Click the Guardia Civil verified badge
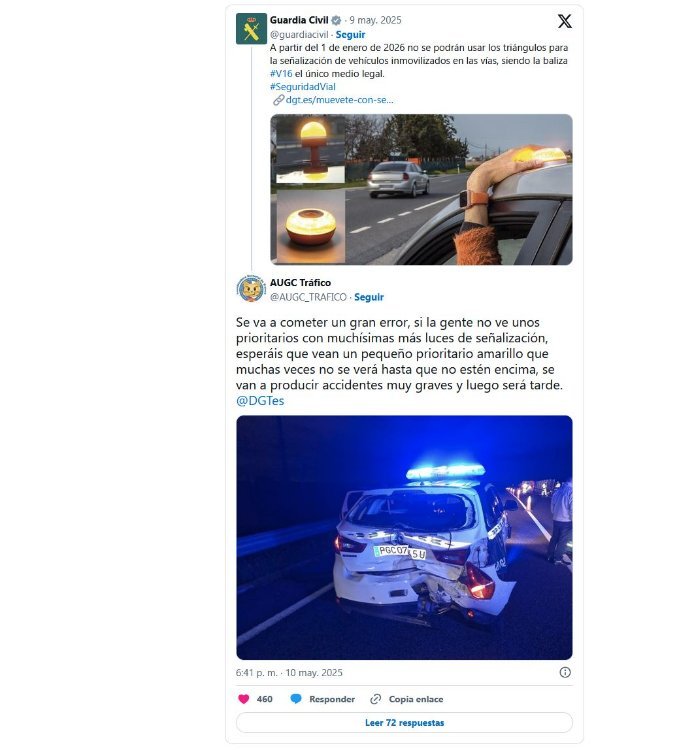 click(336, 20)
